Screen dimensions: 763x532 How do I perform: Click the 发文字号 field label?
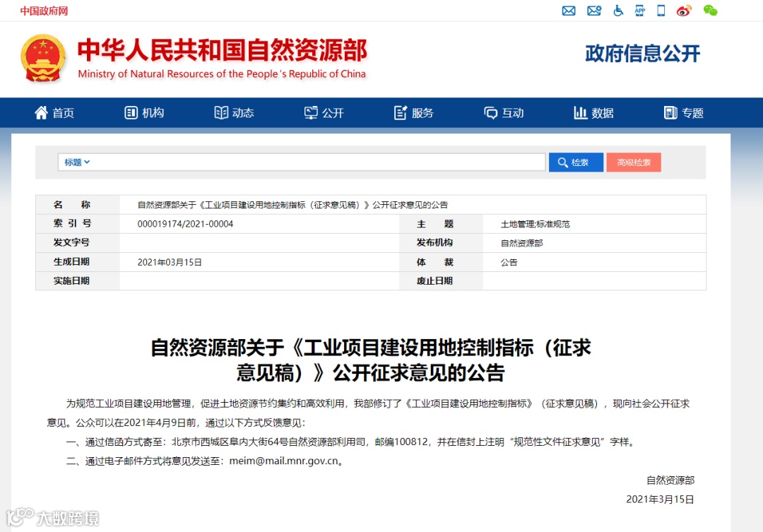point(71,242)
